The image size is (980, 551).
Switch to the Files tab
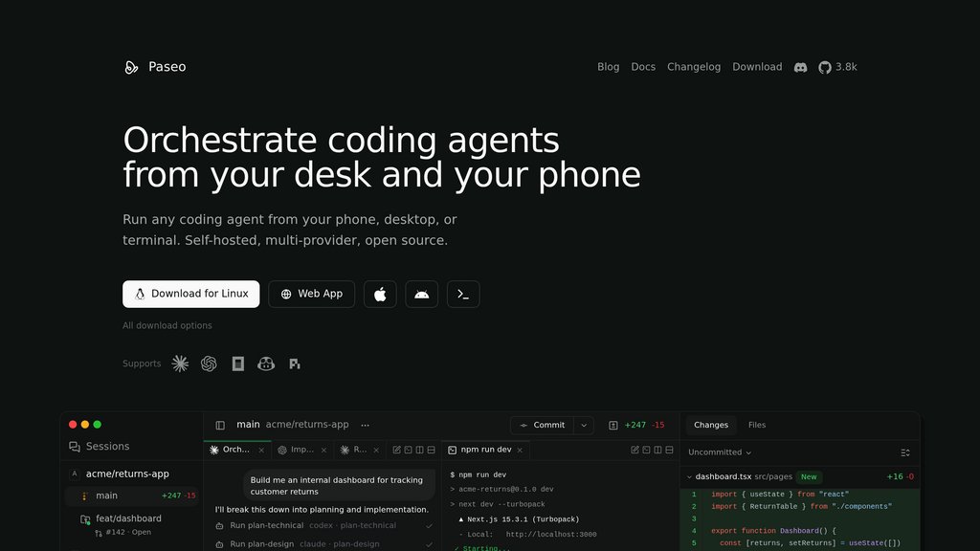(756, 425)
